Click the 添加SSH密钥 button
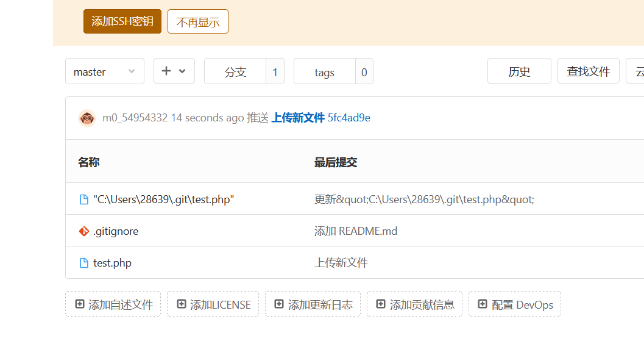This screenshot has height=341, width=644. point(122,21)
